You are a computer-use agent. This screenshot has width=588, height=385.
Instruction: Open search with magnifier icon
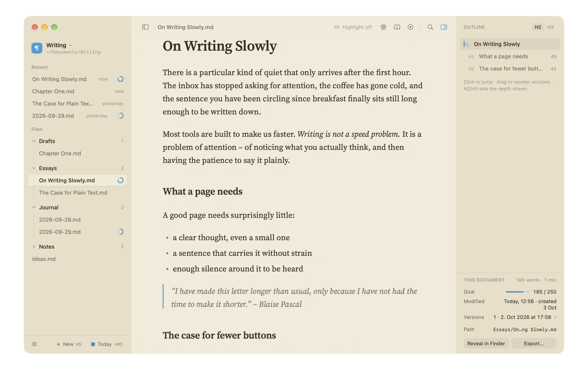pyautogui.click(x=430, y=27)
